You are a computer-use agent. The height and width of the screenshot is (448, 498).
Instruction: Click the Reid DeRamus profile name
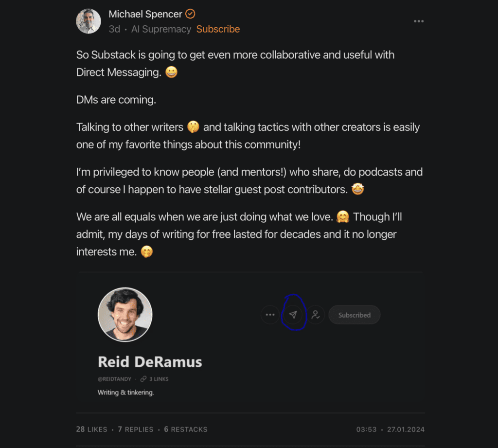pyautogui.click(x=150, y=362)
